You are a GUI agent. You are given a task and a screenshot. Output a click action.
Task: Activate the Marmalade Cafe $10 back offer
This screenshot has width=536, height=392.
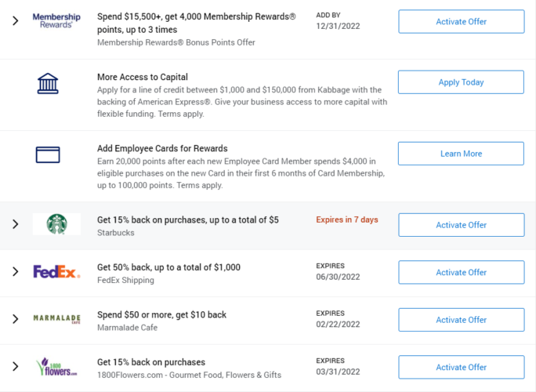pyautogui.click(x=461, y=320)
